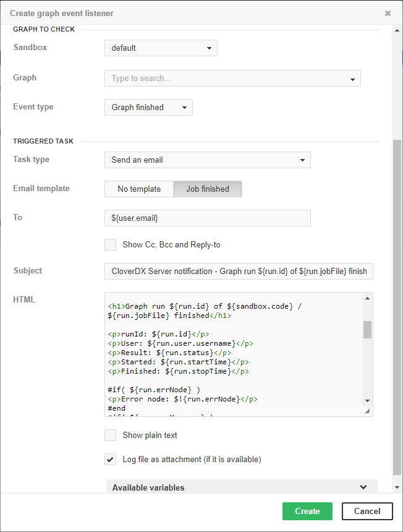Click the green Create button
Image resolution: width=403 pixels, height=532 pixels.
307,511
